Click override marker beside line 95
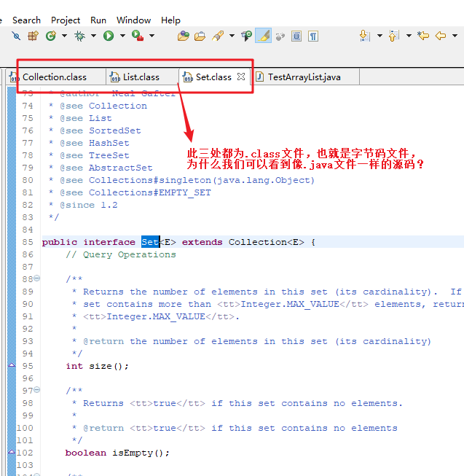This screenshot has width=464, height=476. [12, 365]
